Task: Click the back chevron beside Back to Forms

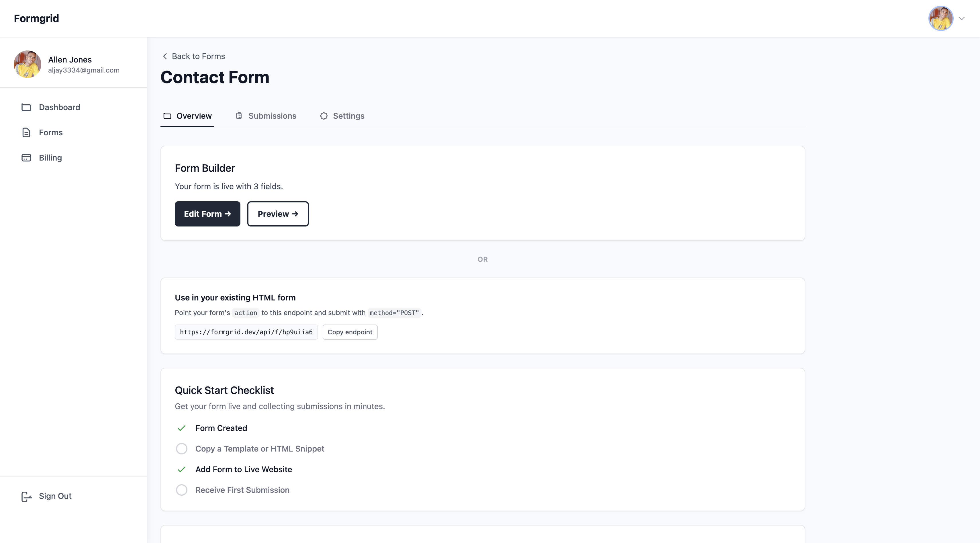Action: [165, 56]
